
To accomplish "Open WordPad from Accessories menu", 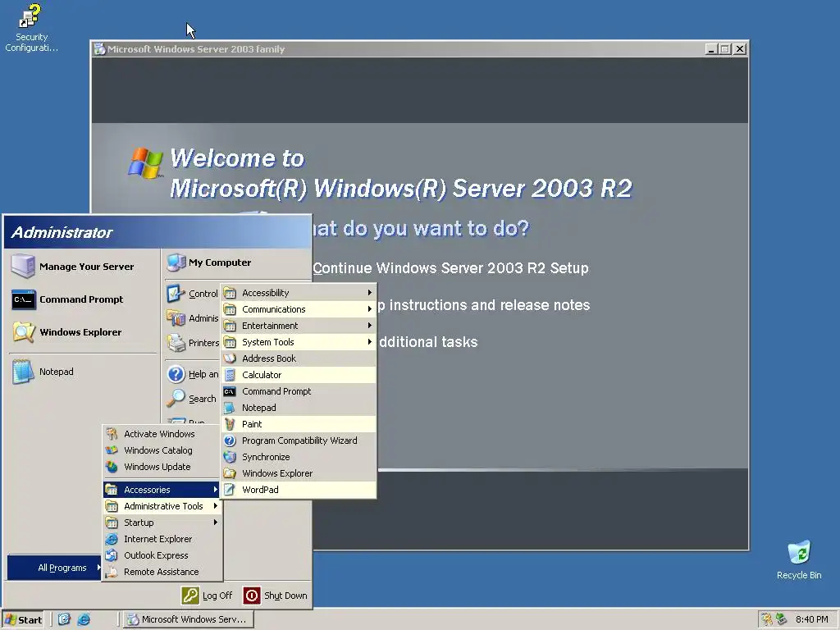I will tap(299, 490).
